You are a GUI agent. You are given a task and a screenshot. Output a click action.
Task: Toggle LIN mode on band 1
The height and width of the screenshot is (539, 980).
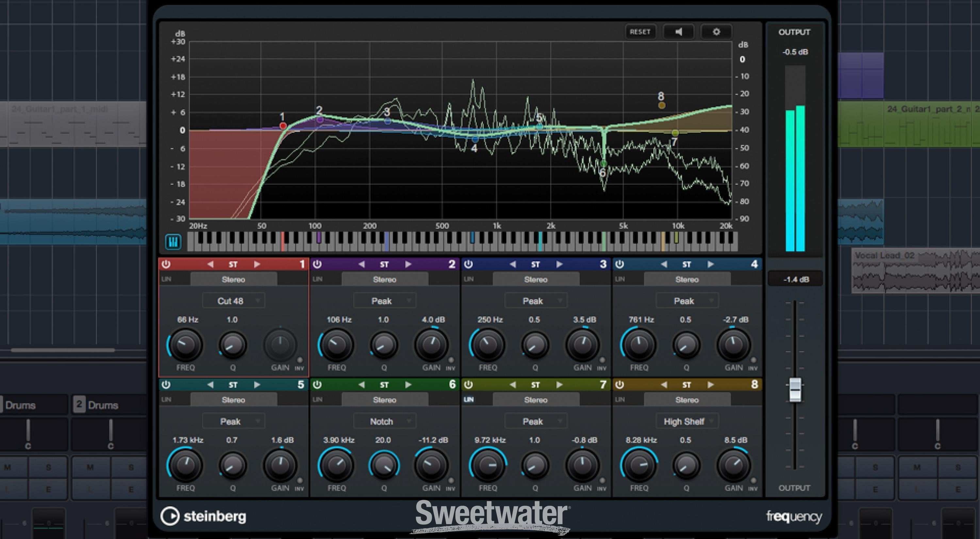166,279
